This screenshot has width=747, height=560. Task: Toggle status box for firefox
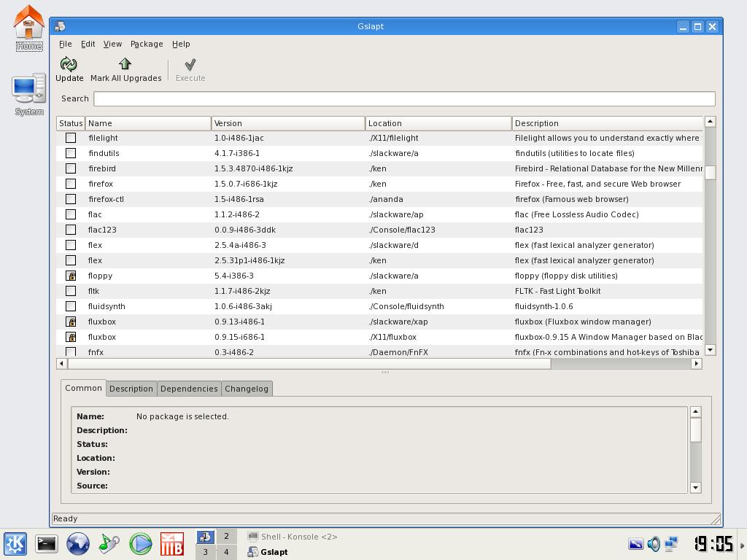pyautogui.click(x=71, y=183)
